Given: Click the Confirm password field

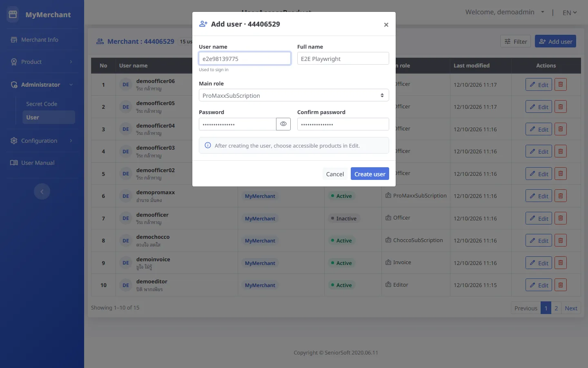Looking at the screenshot, I should click(x=343, y=124).
